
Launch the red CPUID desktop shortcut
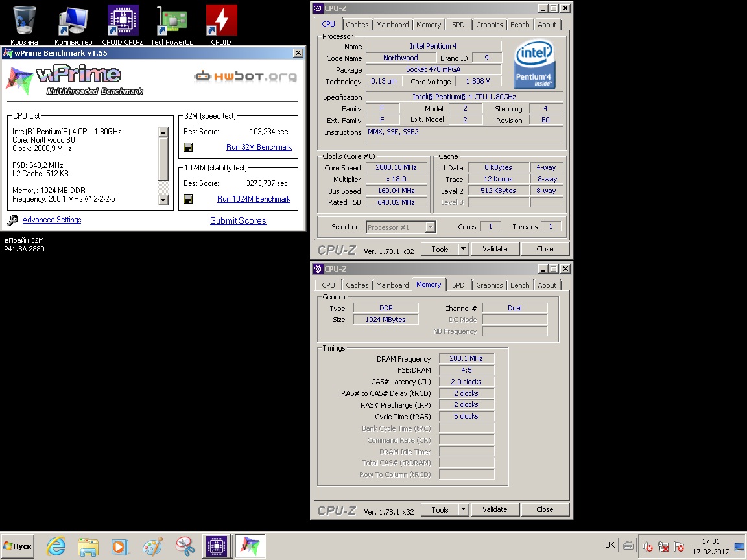point(221,25)
